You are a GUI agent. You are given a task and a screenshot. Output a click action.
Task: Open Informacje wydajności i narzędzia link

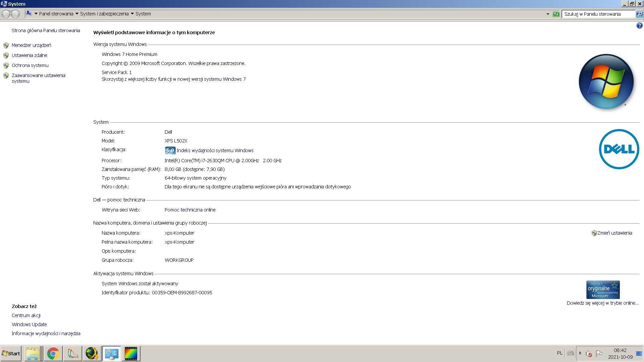tap(46, 334)
